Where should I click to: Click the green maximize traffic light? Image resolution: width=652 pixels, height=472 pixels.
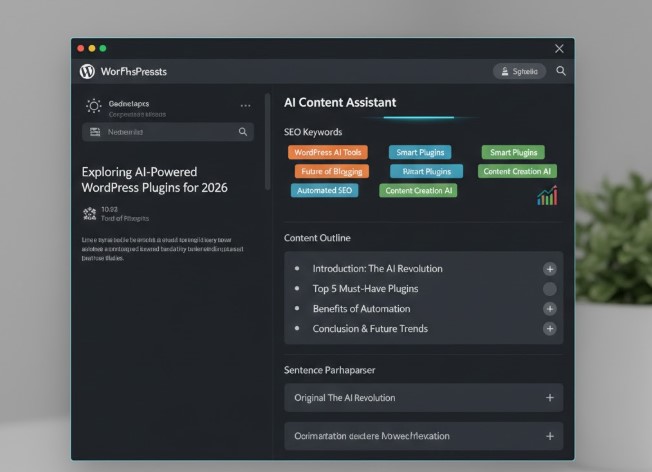tap(103, 48)
